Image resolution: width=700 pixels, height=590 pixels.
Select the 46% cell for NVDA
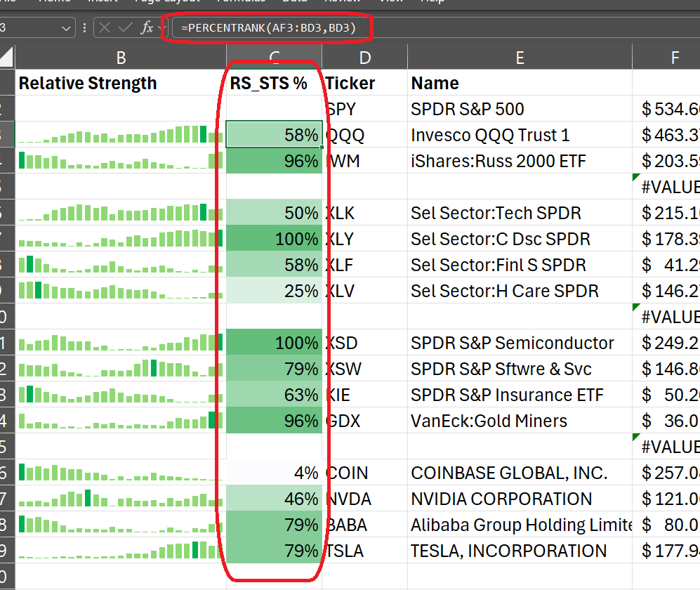(x=274, y=499)
